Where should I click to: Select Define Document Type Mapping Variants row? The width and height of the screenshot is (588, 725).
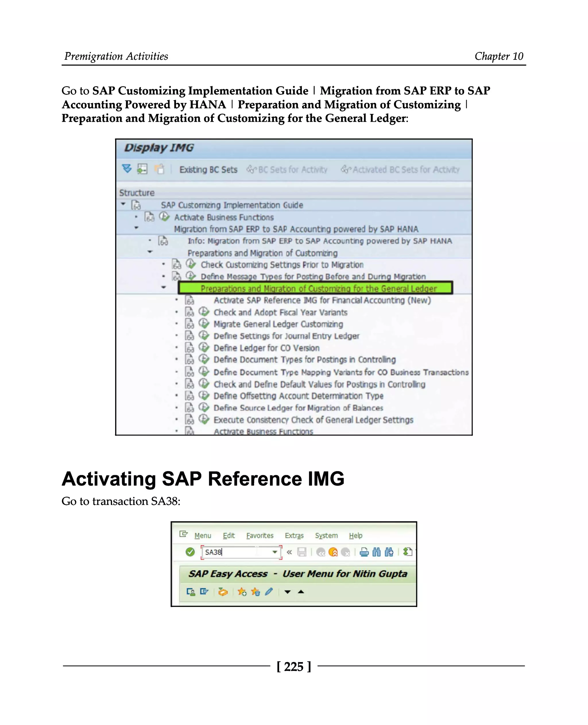341,372
